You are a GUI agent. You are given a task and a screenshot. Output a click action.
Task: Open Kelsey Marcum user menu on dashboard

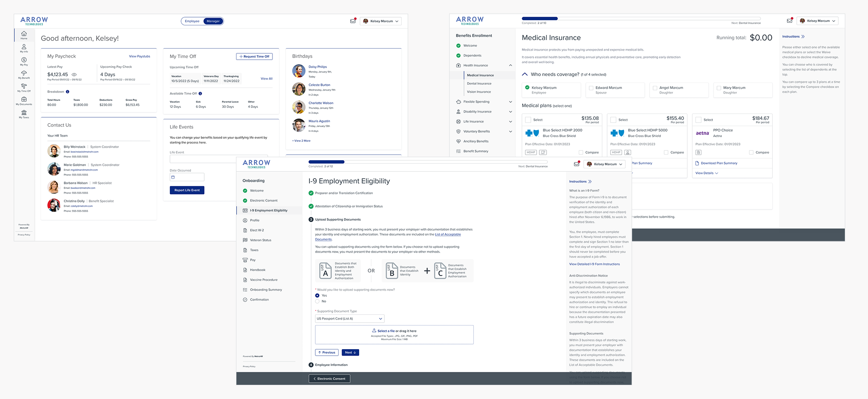click(x=381, y=21)
